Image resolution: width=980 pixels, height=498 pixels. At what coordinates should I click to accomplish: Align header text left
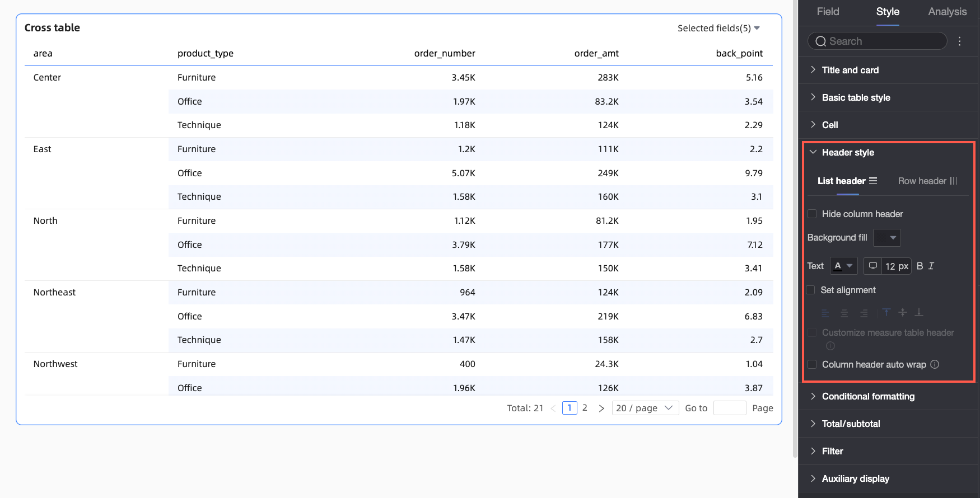pyautogui.click(x=825, y=313)
